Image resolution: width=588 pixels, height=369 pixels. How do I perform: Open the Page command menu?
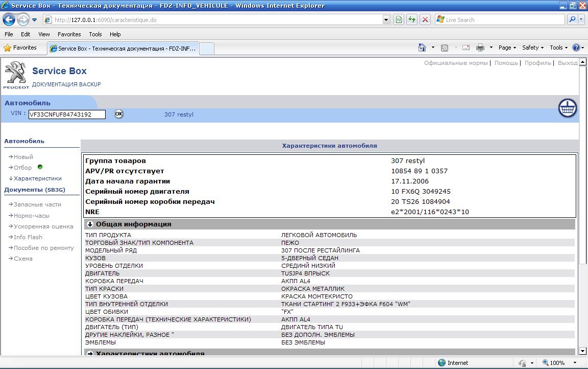[507, 48]
